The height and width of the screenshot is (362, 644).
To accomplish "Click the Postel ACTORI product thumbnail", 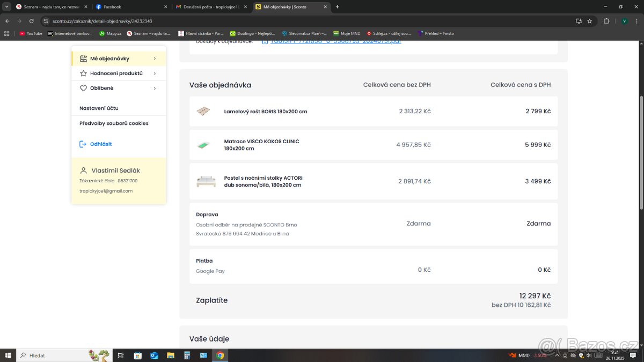I will click(206, 181).
